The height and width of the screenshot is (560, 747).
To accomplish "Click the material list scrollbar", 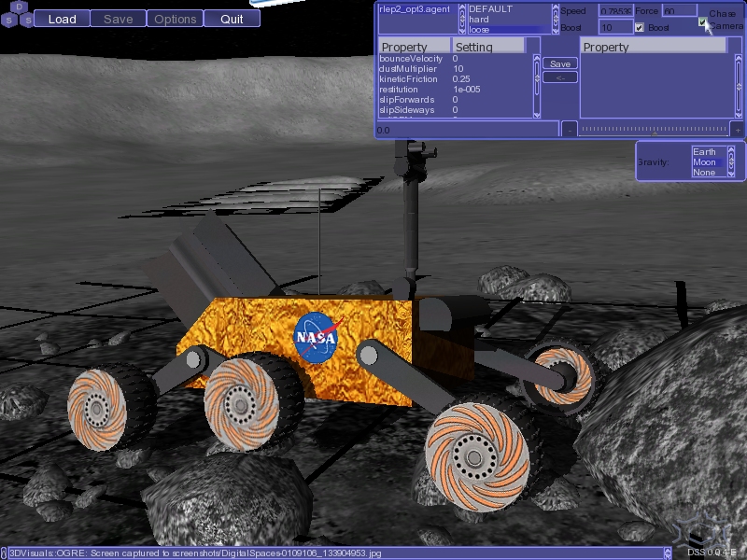I will tap(555, 19).
